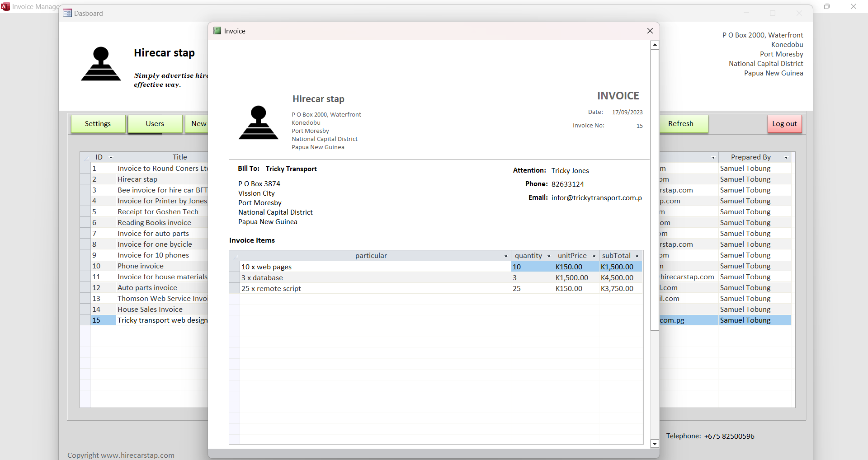Click the K1,500.00 unitPrice cell for database

[576, 277]
